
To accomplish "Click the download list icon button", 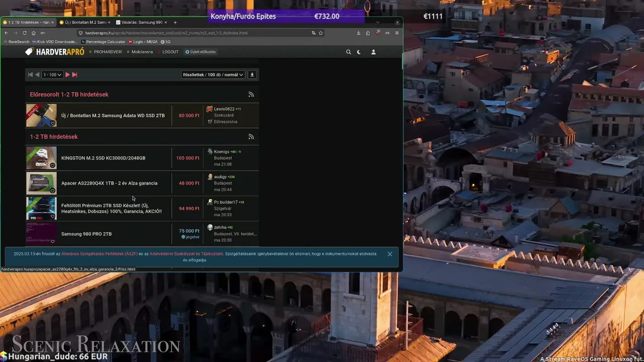I will point(252,74).
